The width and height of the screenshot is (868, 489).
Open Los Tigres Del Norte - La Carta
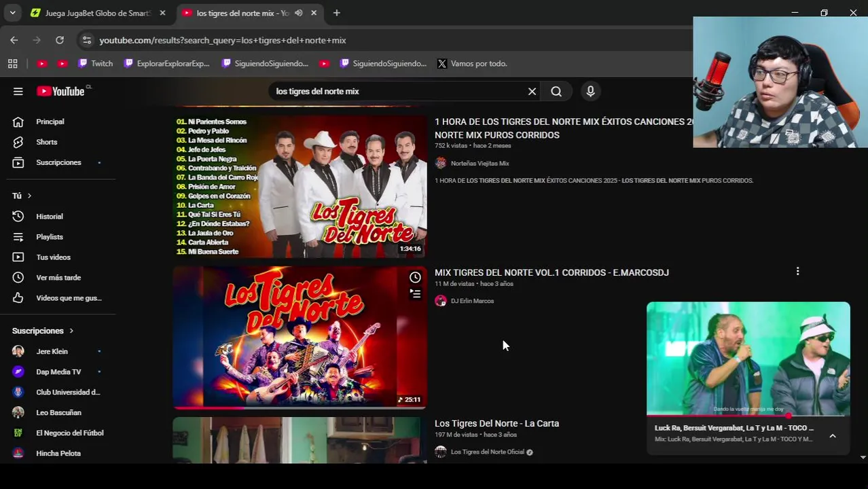[496, 423]
